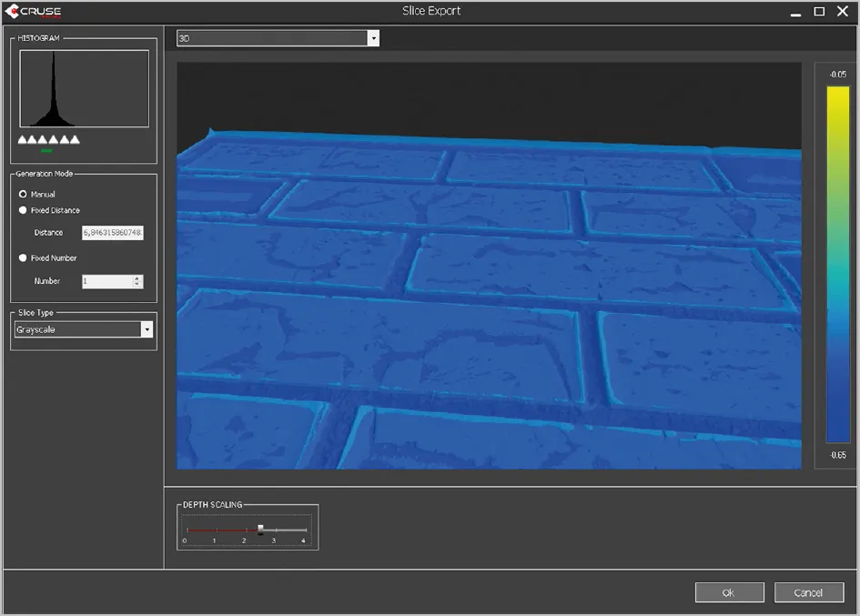Select the second histogram triangle marker from the left
Viewport: 860px width, 616px height.
pos(33,139)
